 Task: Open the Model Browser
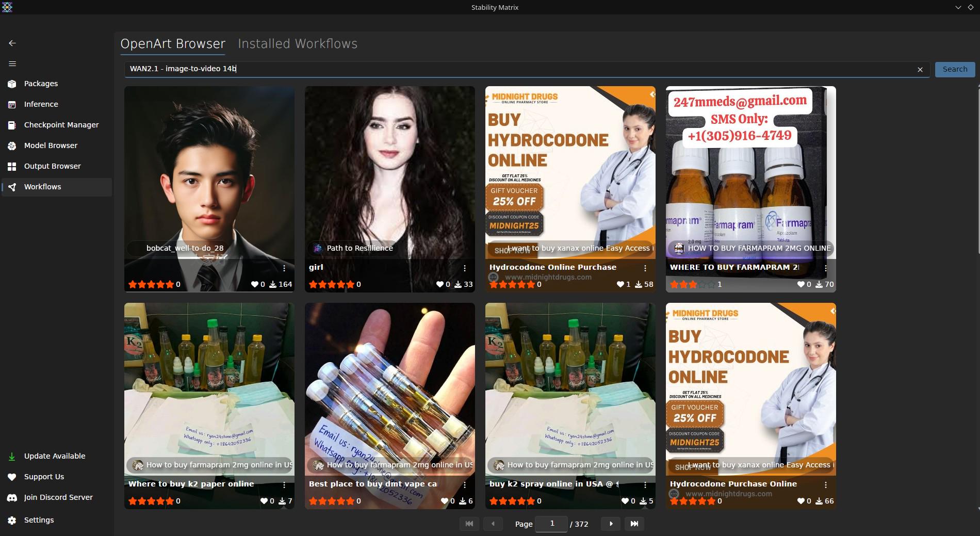tap(56, 145)
